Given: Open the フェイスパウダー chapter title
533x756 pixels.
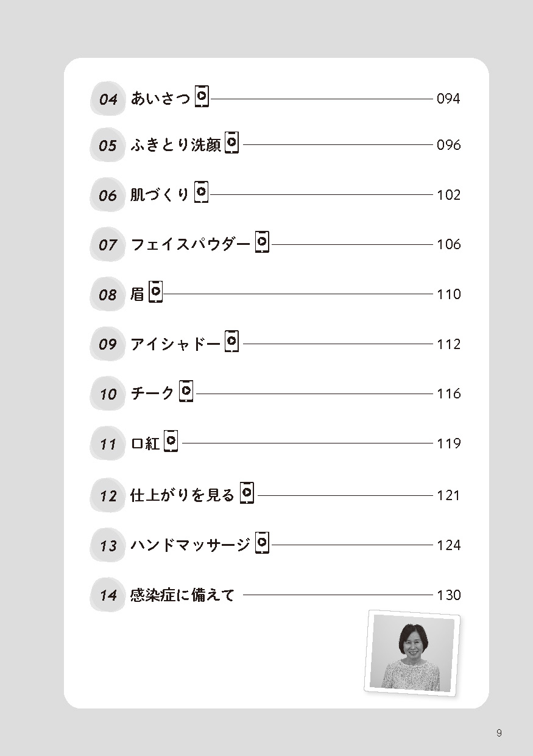Looking at the screenshot, I should point(191,245).
